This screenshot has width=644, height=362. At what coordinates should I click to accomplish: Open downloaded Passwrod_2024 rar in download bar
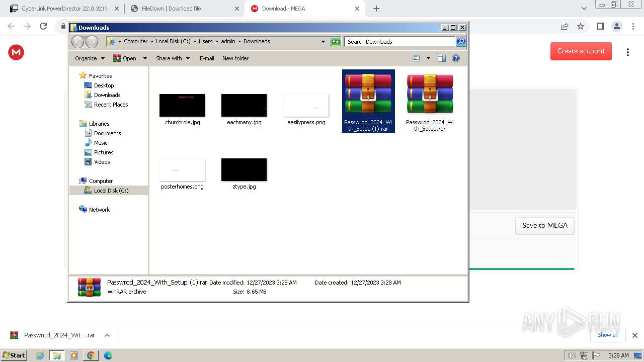click(52, 335)
